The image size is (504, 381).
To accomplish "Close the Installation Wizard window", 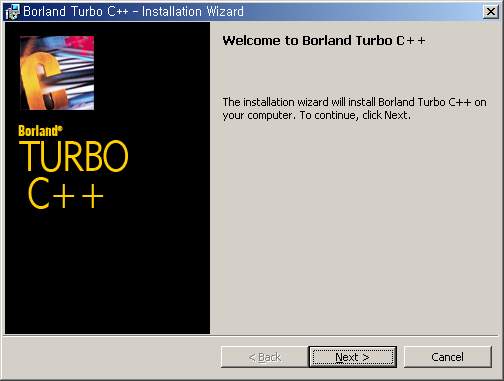I will pyautogui.click(x=491, y=12).
